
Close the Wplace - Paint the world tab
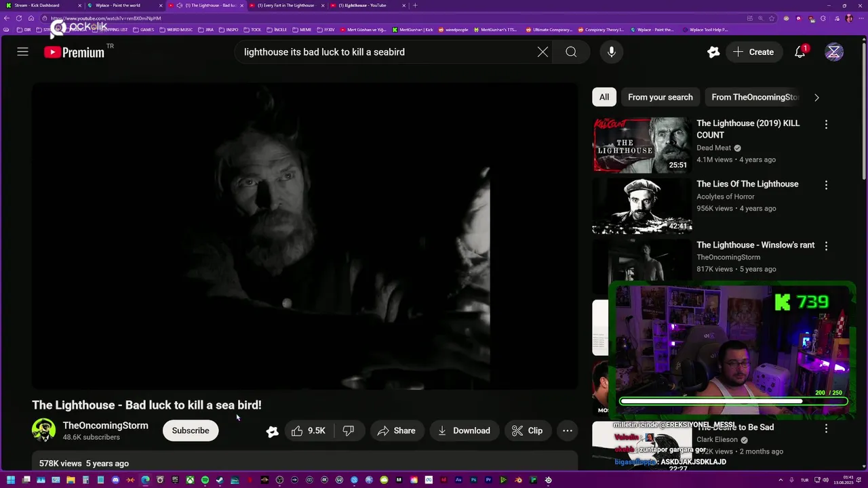point(161,5)
